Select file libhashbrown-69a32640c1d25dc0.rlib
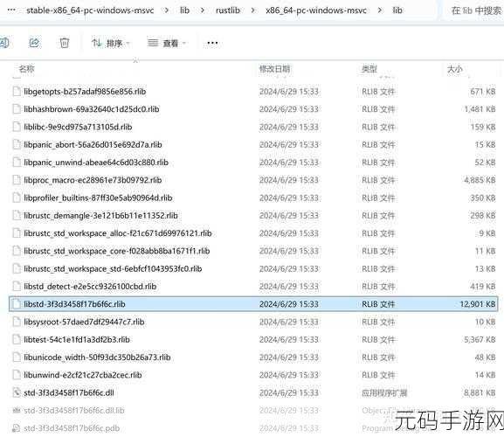This screenshot has width=504, height=437. click(92, 109)
